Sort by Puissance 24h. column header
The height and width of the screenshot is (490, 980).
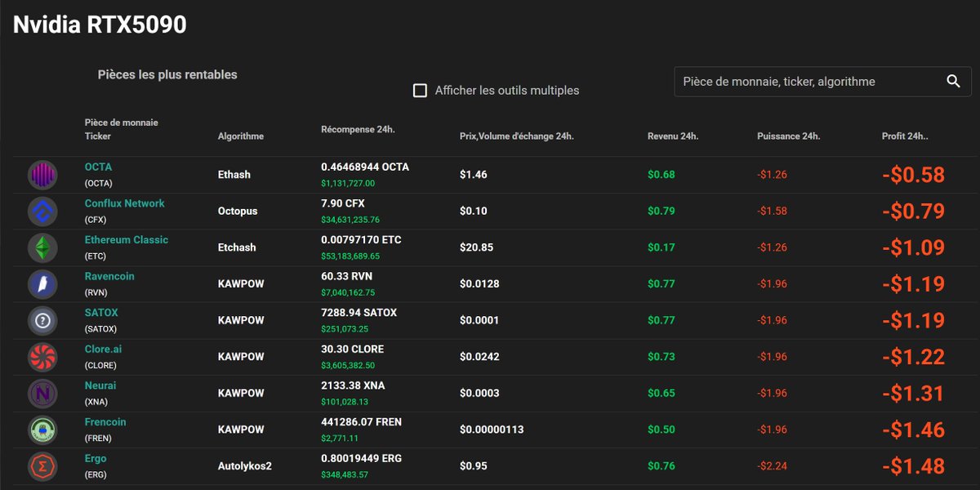tap(788, 136)
